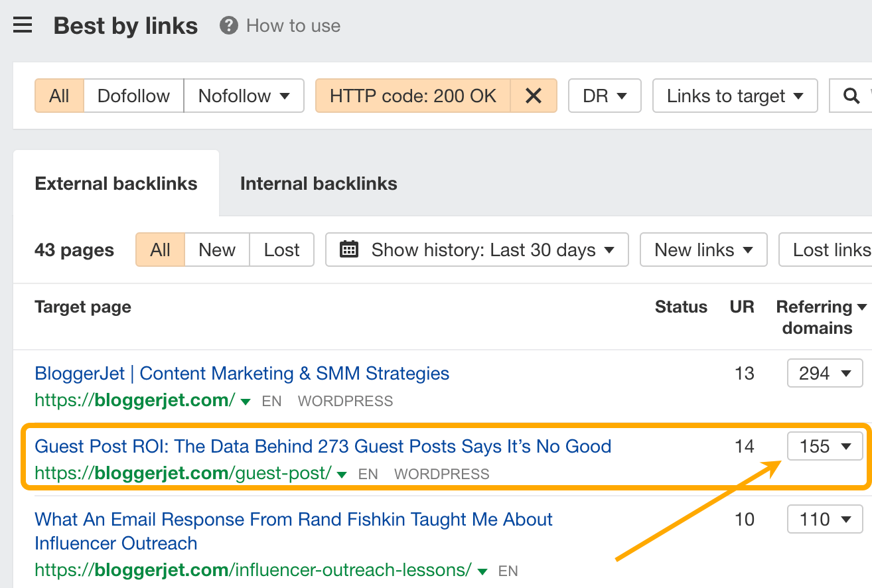
Task: Click the "How to use" help icon
Action: pos(228,26)
